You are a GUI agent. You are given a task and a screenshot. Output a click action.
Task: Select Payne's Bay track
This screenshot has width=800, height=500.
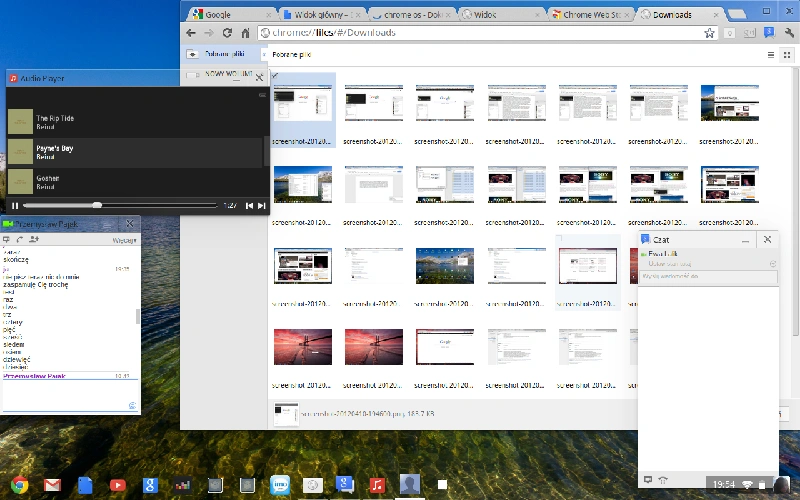click(x=135, y=152)
